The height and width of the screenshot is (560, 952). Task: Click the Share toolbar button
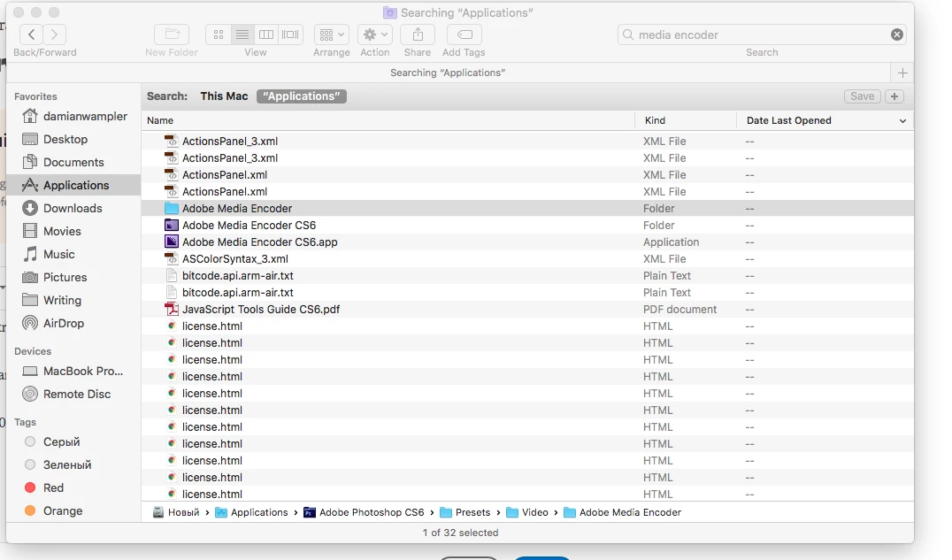click(x=418, y=35)
